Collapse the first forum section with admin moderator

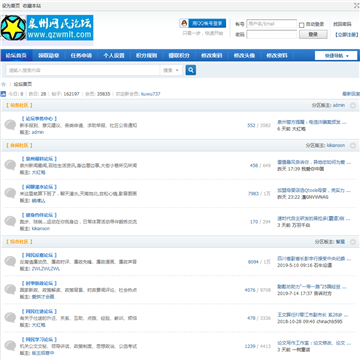[353, 105]
